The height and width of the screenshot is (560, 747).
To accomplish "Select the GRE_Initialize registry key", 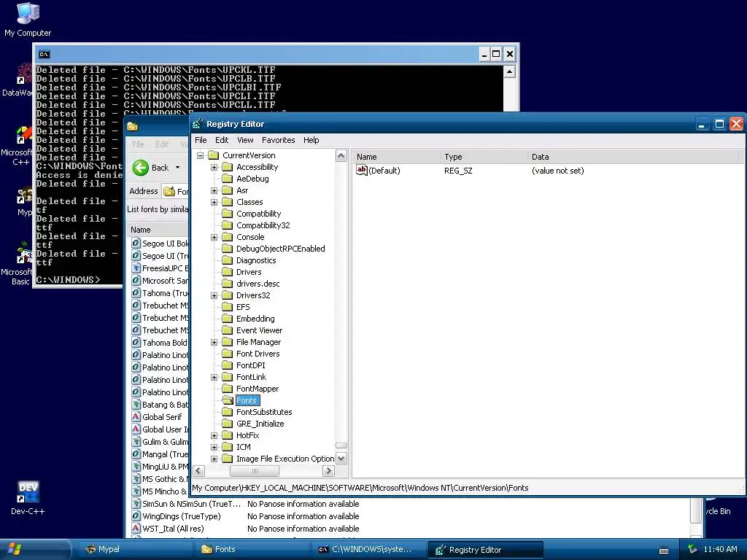I will 260,424.
